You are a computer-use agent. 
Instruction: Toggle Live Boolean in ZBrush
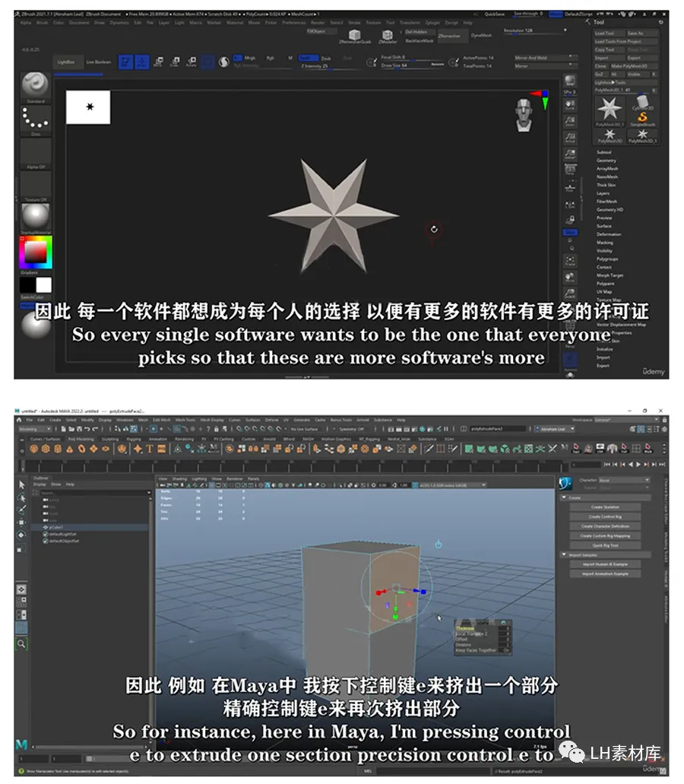(x=99, y=62)
